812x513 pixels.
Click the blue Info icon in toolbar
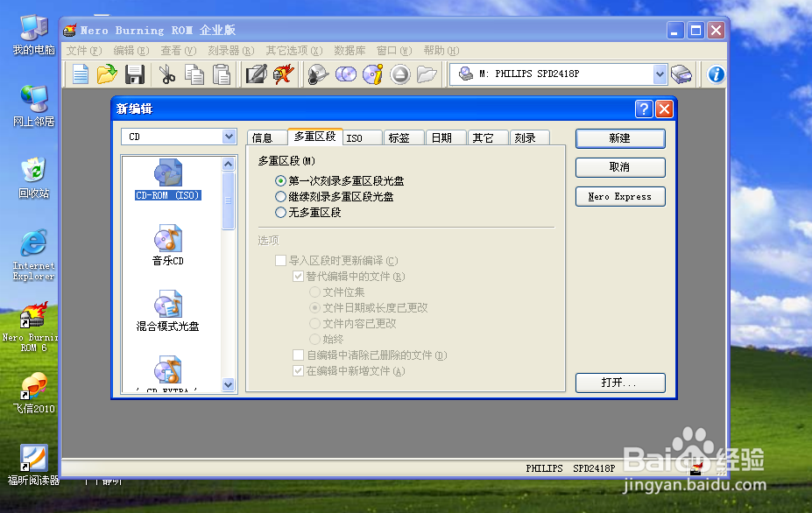pos(717,74)
